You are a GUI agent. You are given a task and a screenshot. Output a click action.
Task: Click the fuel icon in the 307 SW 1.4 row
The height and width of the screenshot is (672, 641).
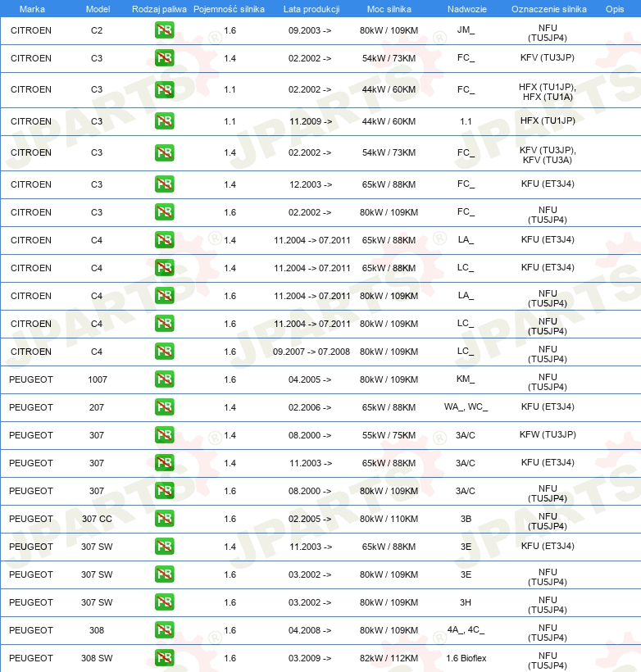pyautogui.click(x=164, y=547)
